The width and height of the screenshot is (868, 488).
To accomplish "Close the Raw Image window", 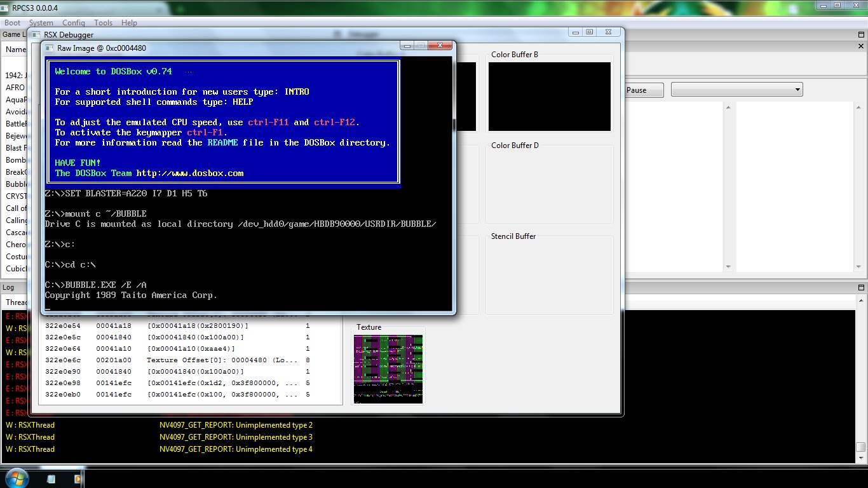I will (x=439, y=46).
